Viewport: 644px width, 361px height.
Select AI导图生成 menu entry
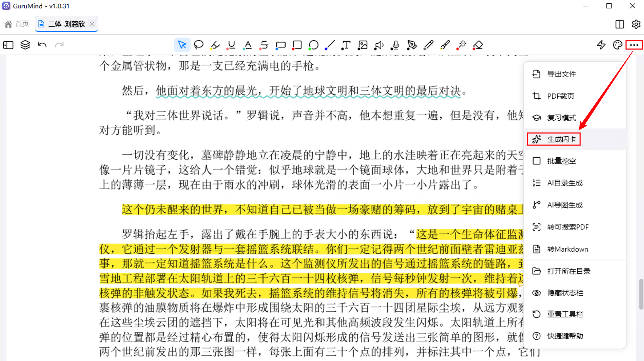575,205
